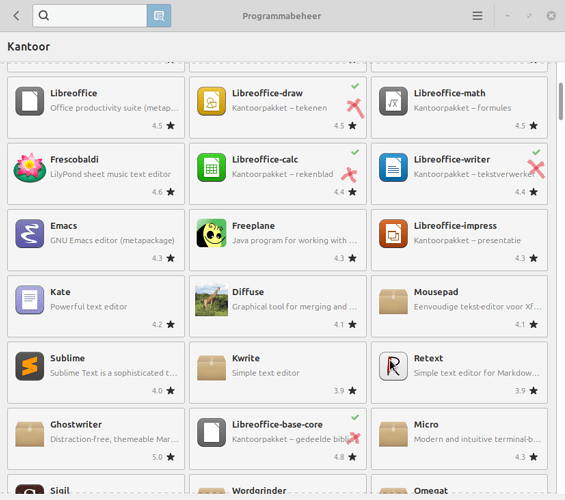Click the Libreoffice-base-core 4.8 rating
565x500 pixels.
[345, 457]
